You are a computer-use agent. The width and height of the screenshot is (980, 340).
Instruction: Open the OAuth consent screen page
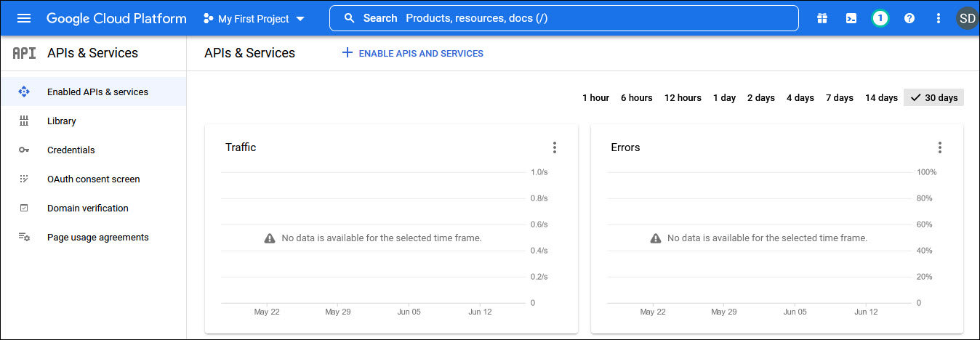93,179
